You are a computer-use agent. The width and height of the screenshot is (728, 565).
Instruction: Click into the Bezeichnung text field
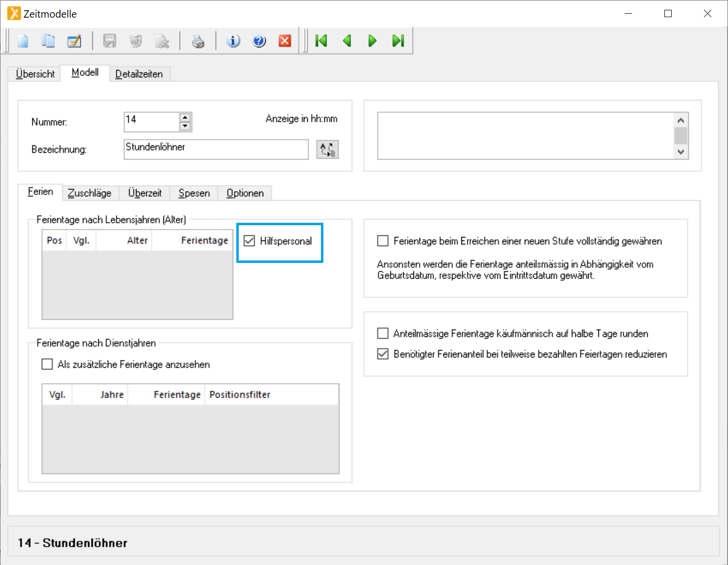tap(215, 149)
